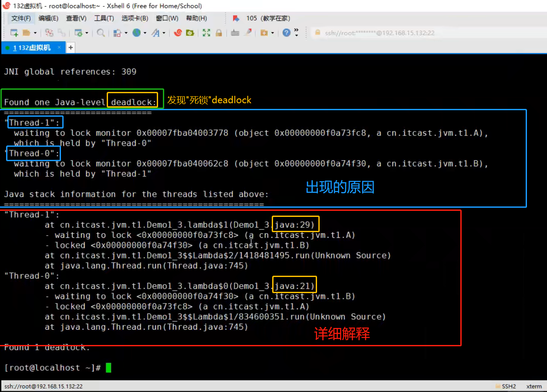Launch the green Xftp icon
The width and height of the screenshot is (547, 392).
190,33
